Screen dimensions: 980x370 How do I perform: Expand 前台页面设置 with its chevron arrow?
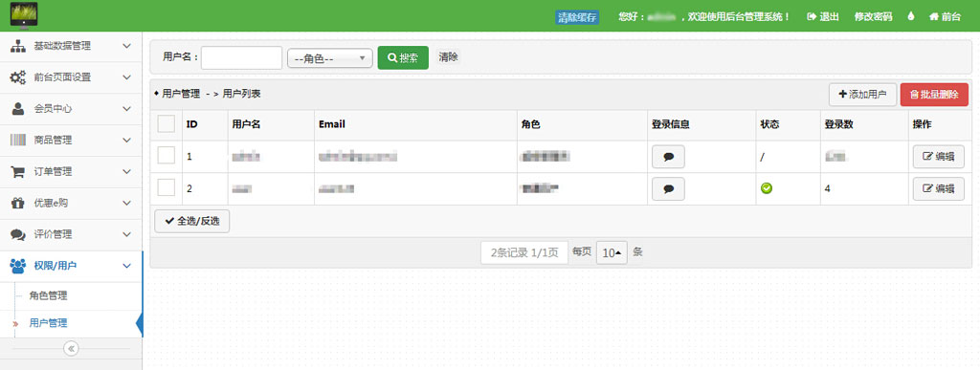coord(127,77)
